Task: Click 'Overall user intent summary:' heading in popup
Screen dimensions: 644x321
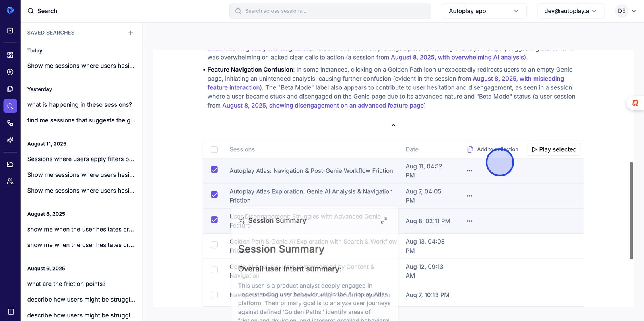Action: click(x=290, y=269)
